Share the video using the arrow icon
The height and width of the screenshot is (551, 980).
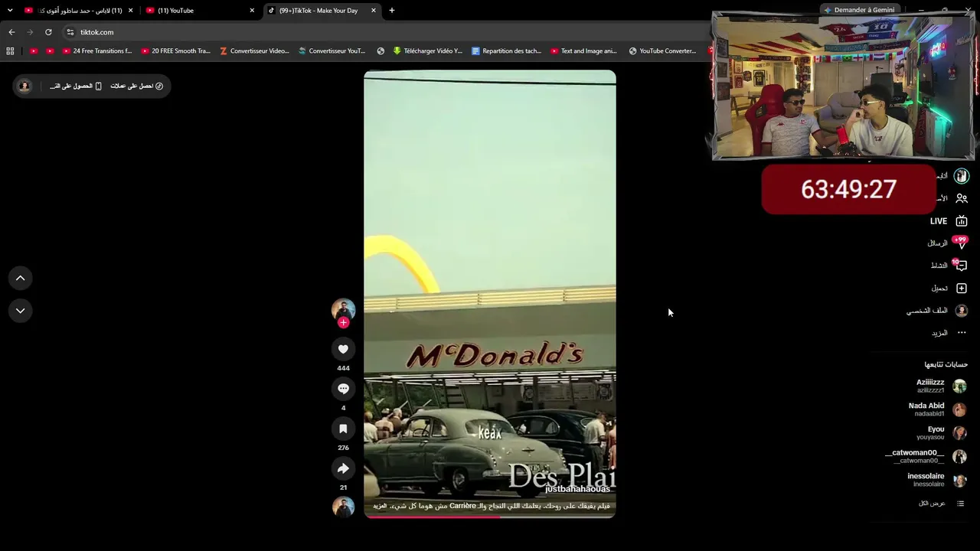(x=343, y=468)
